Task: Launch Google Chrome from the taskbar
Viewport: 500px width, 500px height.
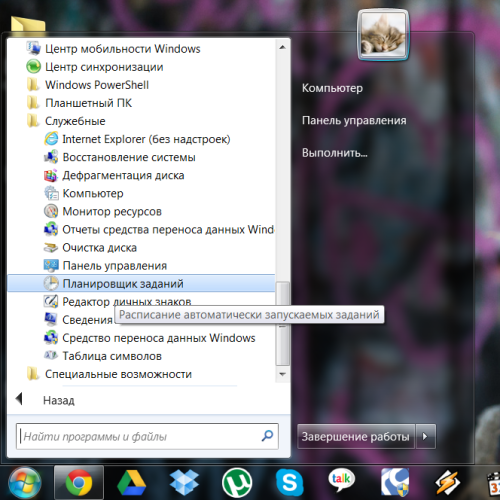Action: (x=79, y=483)
